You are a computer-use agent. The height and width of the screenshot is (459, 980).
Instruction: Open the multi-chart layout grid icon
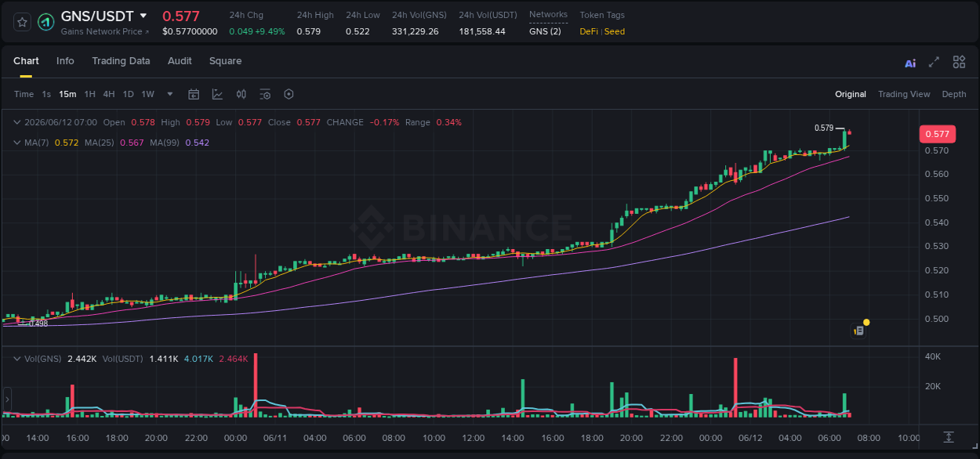point(959,63)
